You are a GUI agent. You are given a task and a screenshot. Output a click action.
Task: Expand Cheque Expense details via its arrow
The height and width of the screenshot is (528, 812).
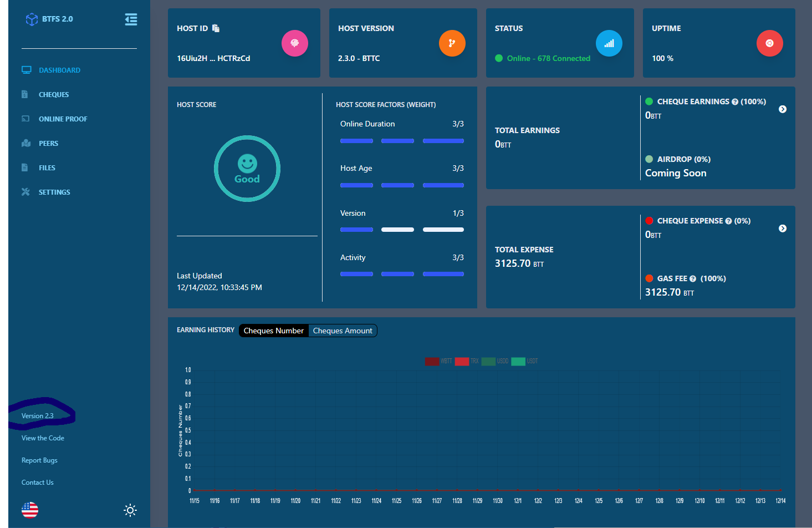click(782, 228)
